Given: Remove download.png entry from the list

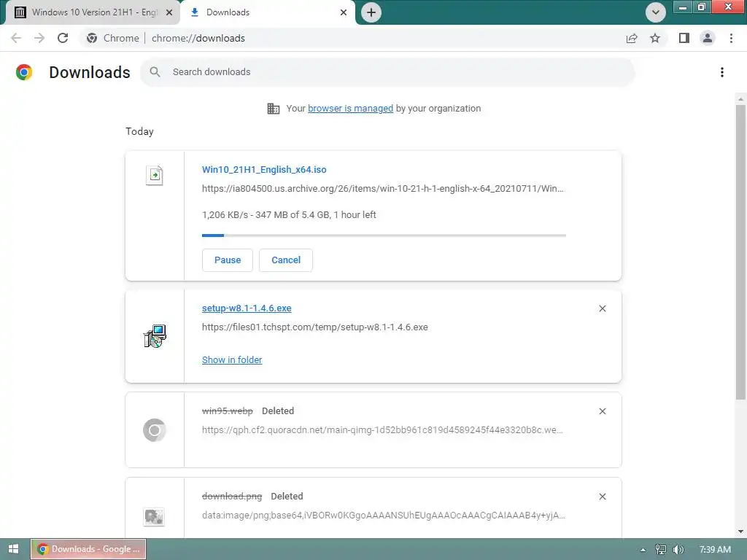Looking at the screenshot, I should (602, 497).
